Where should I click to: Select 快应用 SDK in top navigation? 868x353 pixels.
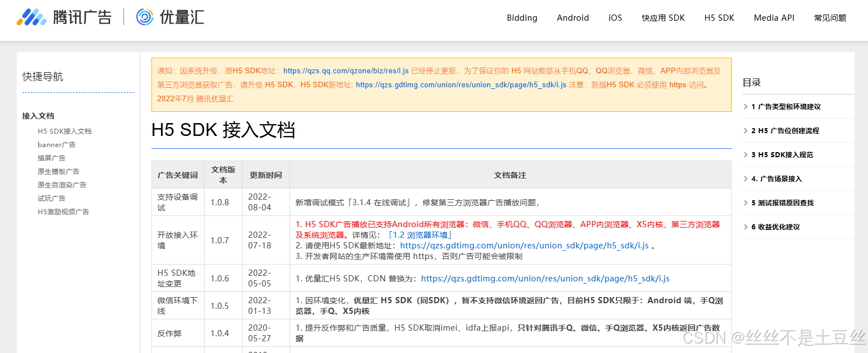[663, 18]
